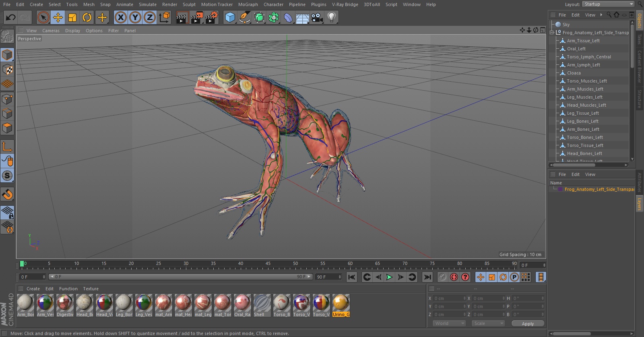This screenshot has height=337, width=644.
Task: Add a Light object
Action: (x=332, y=17)
